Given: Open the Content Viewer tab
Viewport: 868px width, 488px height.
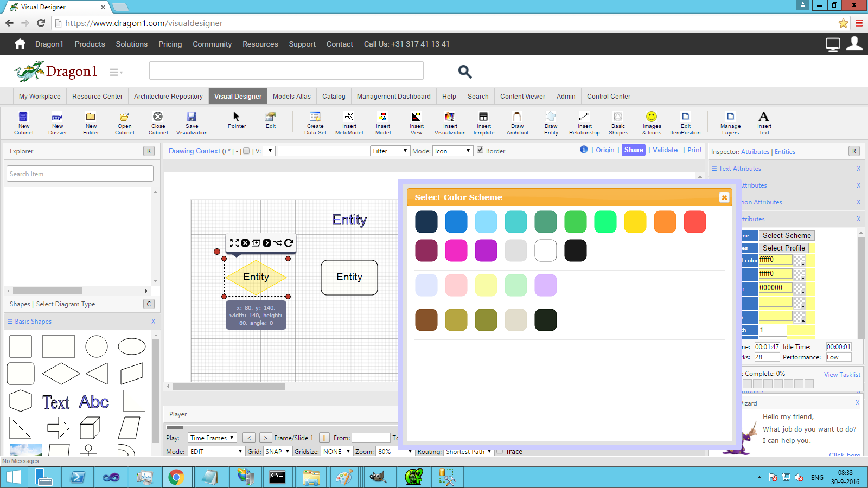Looking at the screenshot, I should coord(523,96).
